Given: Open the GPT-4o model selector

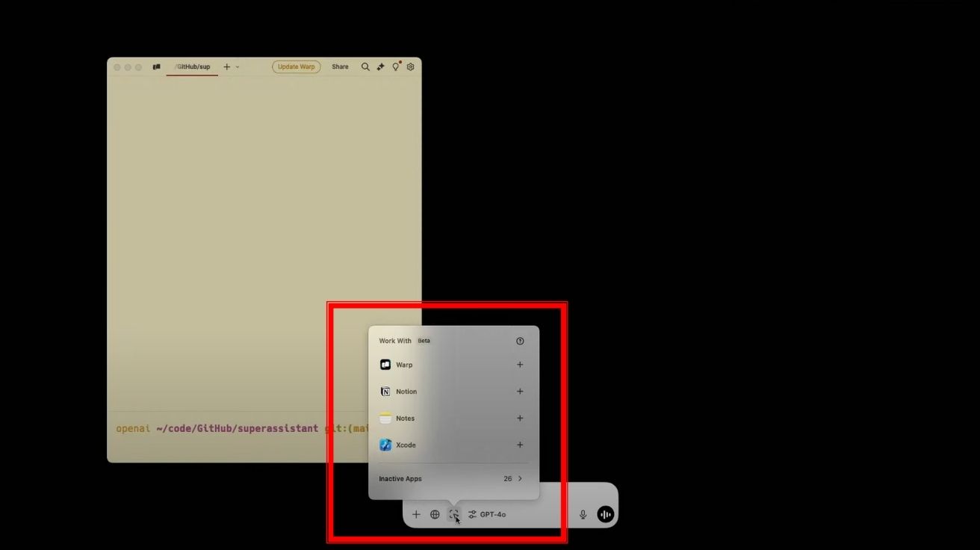Looking at the screenshot, I should [493, 514].
